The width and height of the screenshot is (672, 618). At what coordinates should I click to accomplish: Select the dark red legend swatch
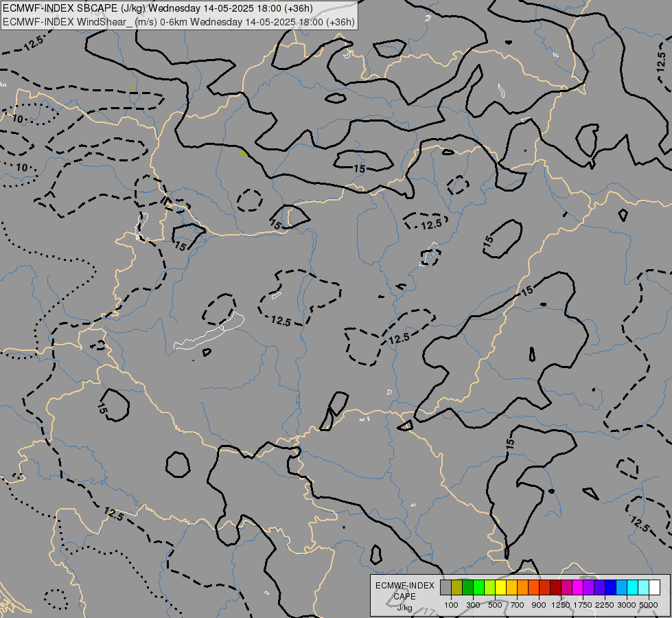[555, 587]
